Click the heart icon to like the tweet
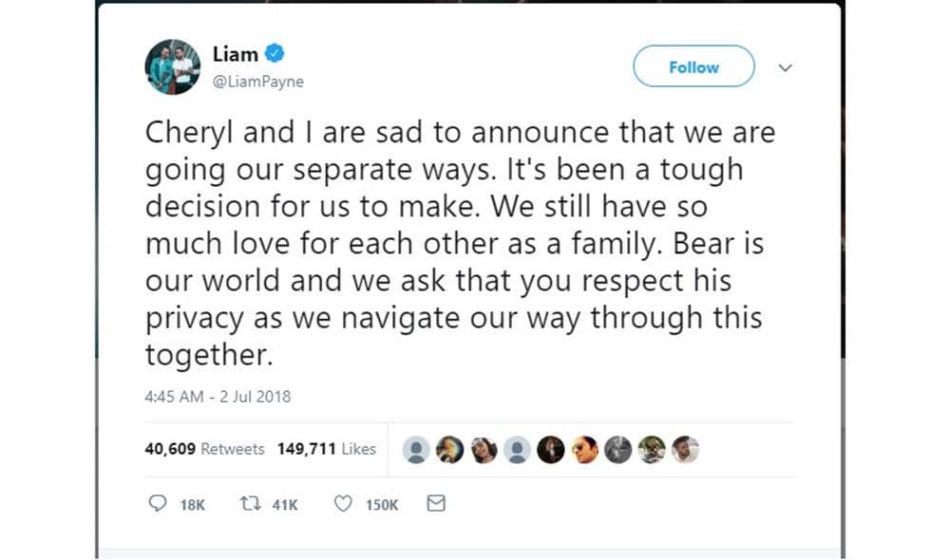 point(341,503)
